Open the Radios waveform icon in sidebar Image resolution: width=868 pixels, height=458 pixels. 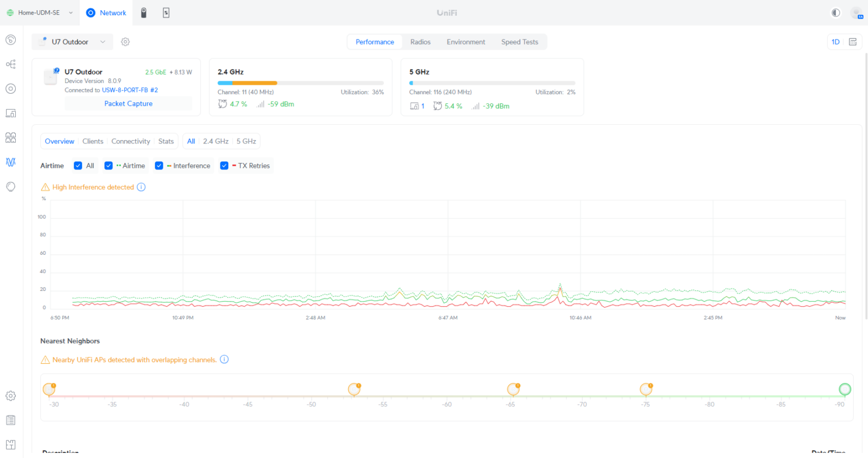(10, 162)
